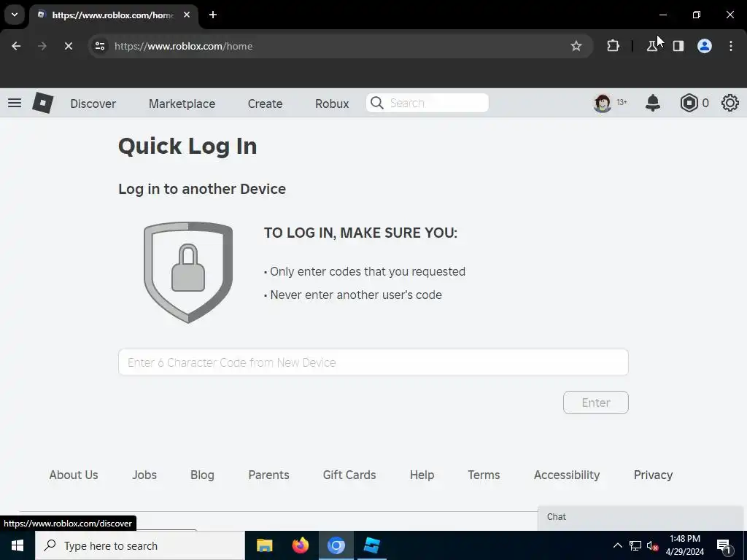Screen dimensions: 747x560
Task: Open the About Us footer link
Action: point(74,475)
